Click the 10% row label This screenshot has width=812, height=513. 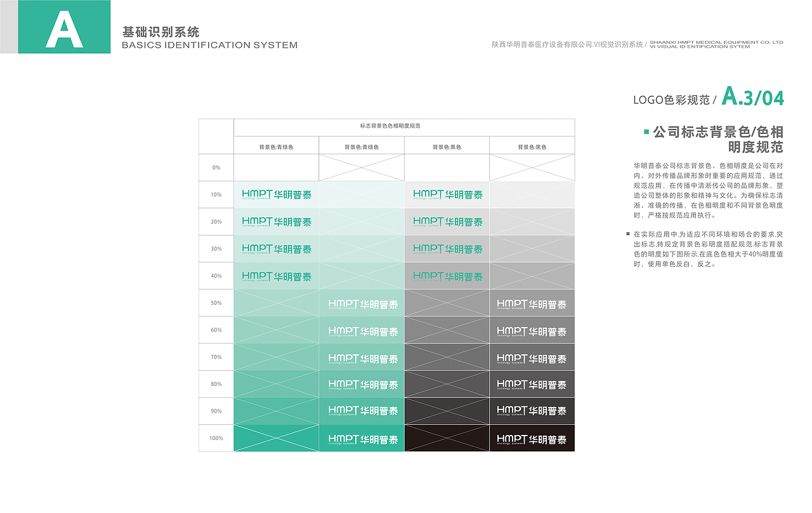click(x=216, y=195)
